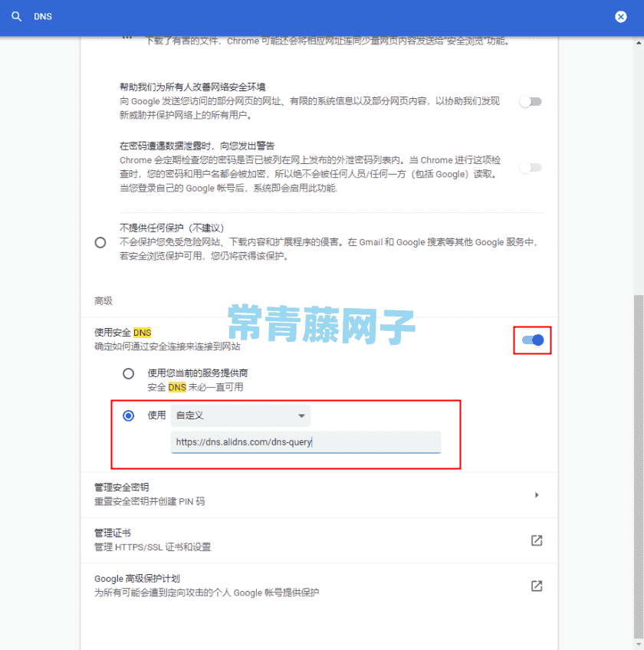
Task: Toggle 在密码遭遇数据泄露时 warning switch
Action: (x=531, y=167)
